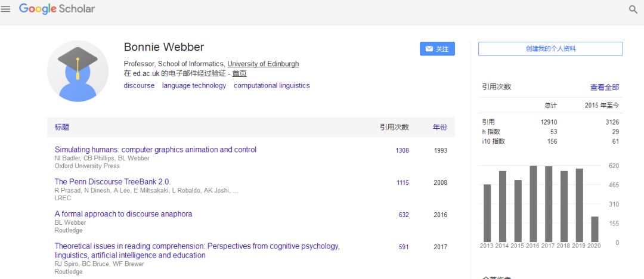Image resolution: width=644 pixels, height=279 pixels.
Task: Click 创建我的个人资料 button
Action: tap(550, 49)
